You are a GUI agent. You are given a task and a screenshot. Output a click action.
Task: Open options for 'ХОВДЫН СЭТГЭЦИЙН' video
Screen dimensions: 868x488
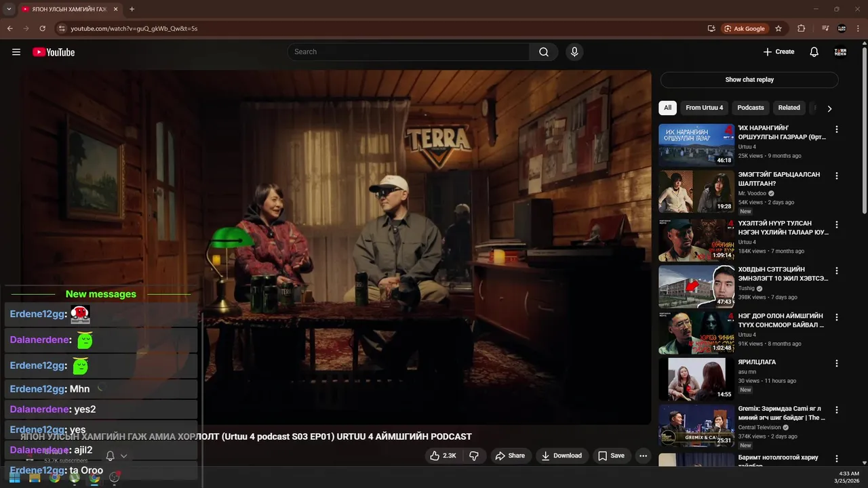(x=837, y=270)
